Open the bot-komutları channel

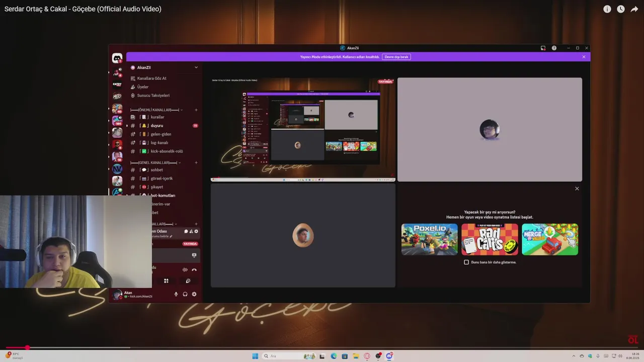(x=164, y=196)
